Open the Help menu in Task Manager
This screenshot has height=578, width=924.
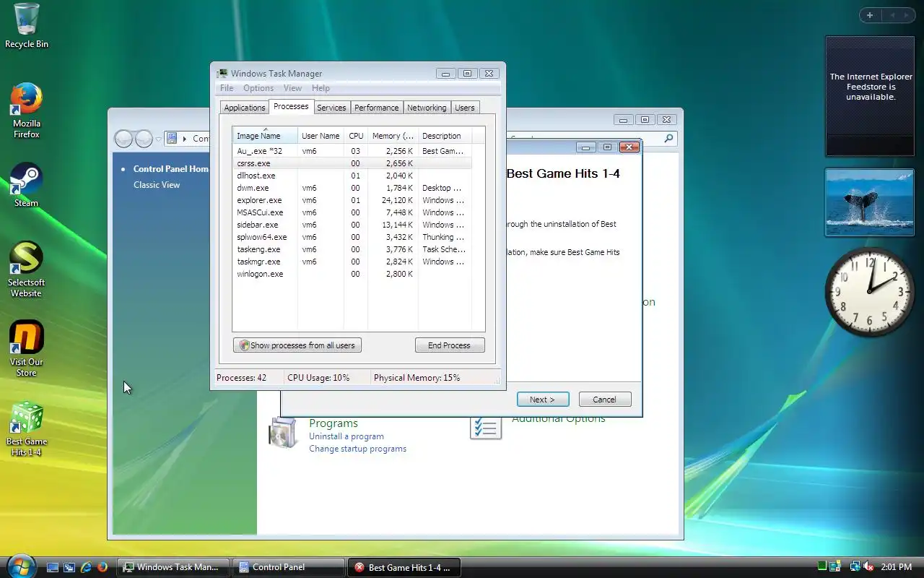(321, 88)
